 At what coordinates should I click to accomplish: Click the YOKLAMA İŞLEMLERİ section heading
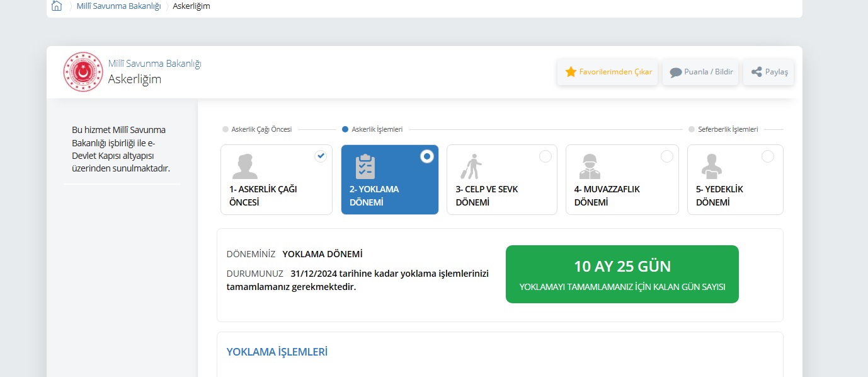click(277, 352)
